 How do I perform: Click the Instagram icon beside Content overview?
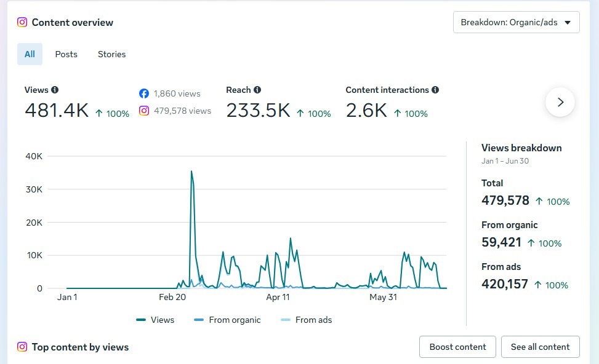tap(22, 22)
